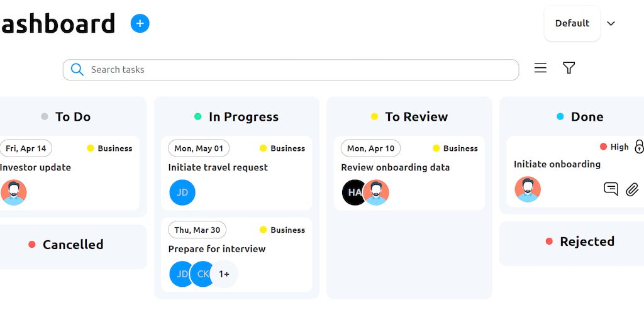Click the CK avatar on Prepare for interview
Screen dimensions: 644x322
tap(203, 274)
